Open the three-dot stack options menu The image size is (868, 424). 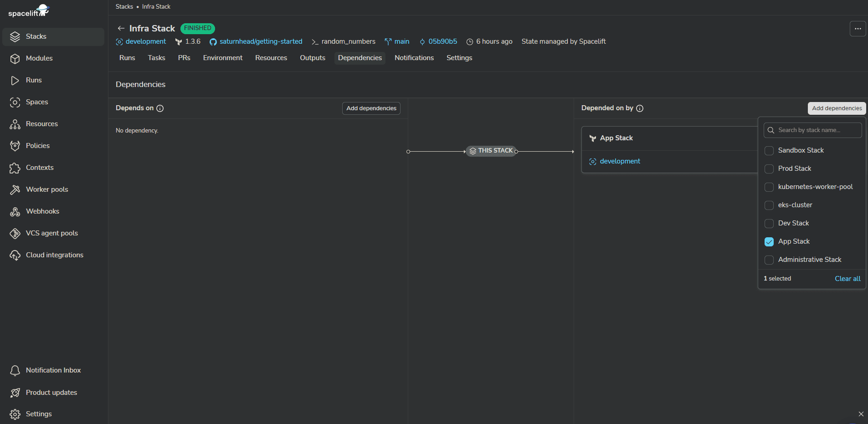pos(858,28)
